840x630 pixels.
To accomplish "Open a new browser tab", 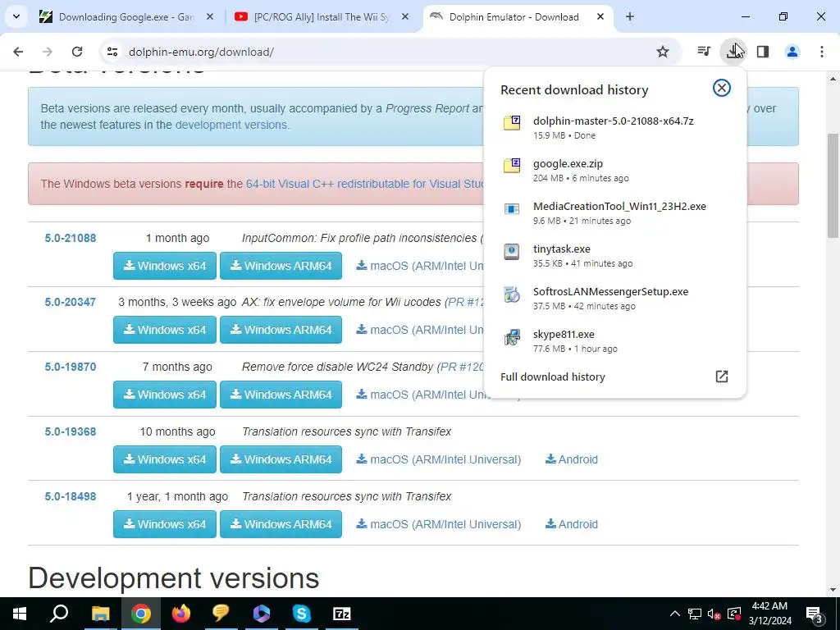I will [x=630, y=17].
